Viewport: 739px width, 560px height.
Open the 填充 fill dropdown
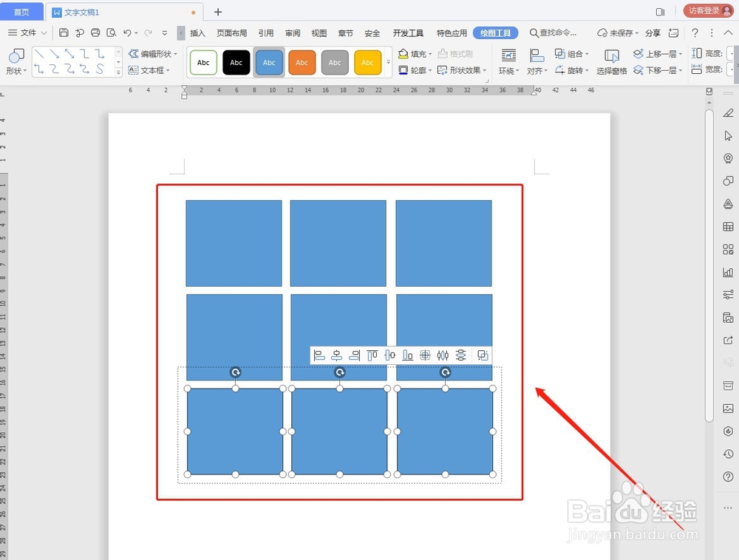[415, 54]
